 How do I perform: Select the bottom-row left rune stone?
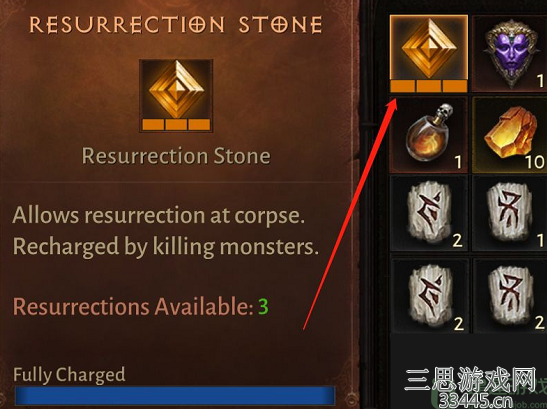(429, 295)
